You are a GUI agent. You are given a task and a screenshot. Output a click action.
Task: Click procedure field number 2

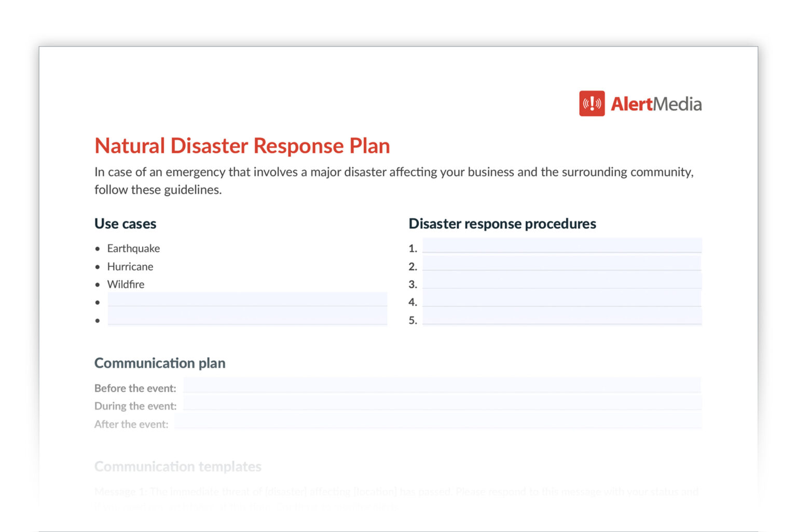pos(562,263)
